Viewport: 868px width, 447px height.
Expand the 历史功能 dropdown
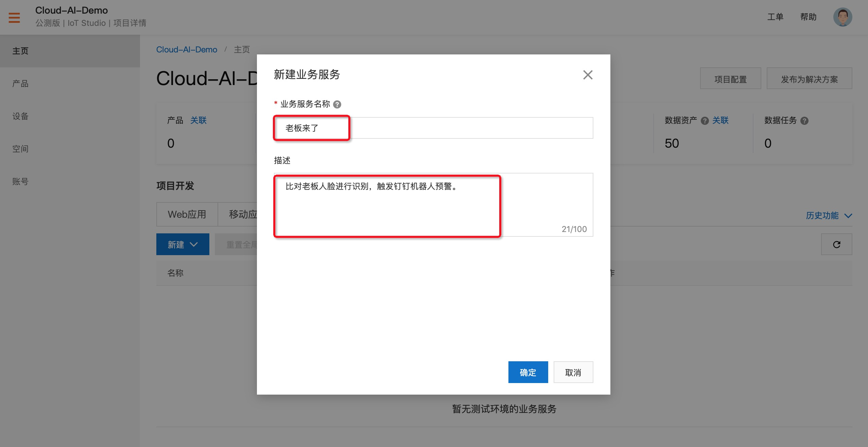click(x=829, y=215)
